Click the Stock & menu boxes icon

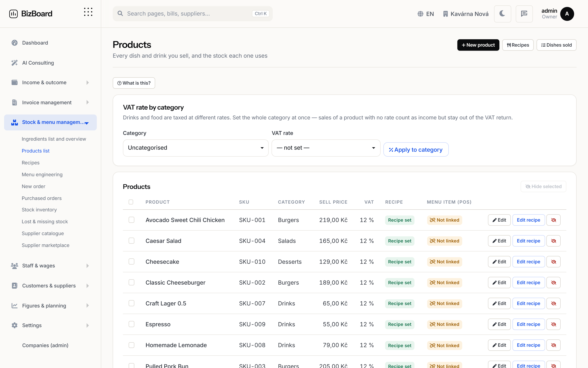(14, 122)
